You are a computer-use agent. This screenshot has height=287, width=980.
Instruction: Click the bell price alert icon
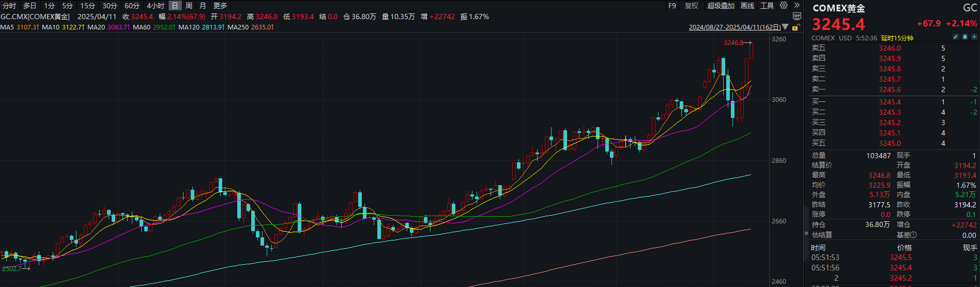(x=965, y=37)
